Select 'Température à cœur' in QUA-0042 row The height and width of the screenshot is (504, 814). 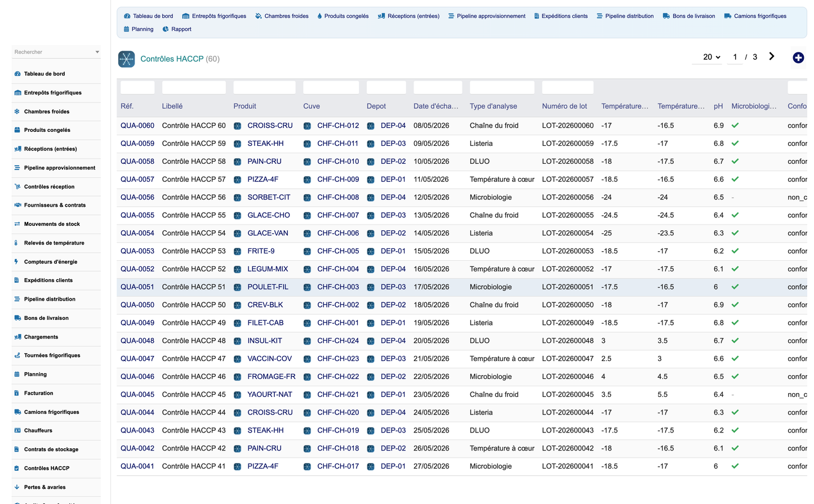pyautogui.click(x=502, y=448)
